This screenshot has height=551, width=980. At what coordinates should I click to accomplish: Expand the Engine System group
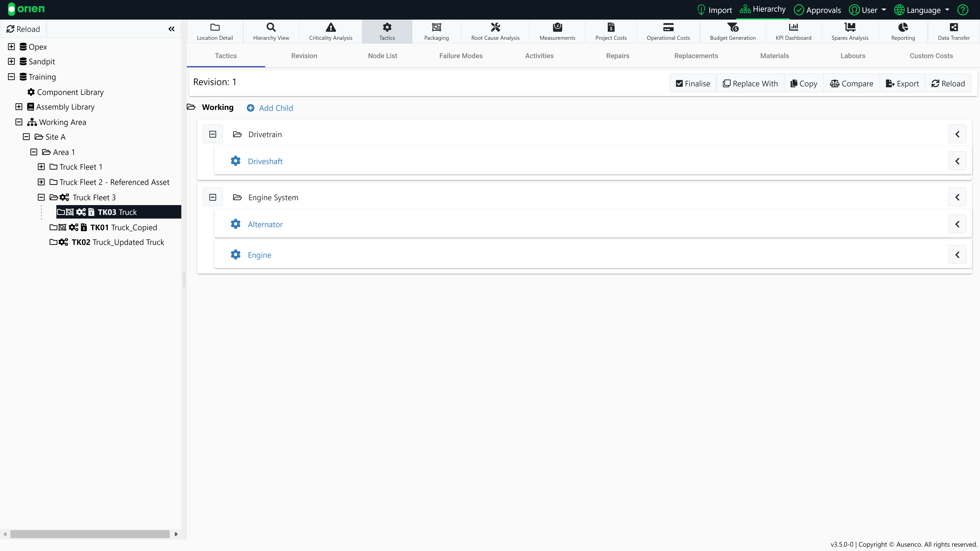213,197
